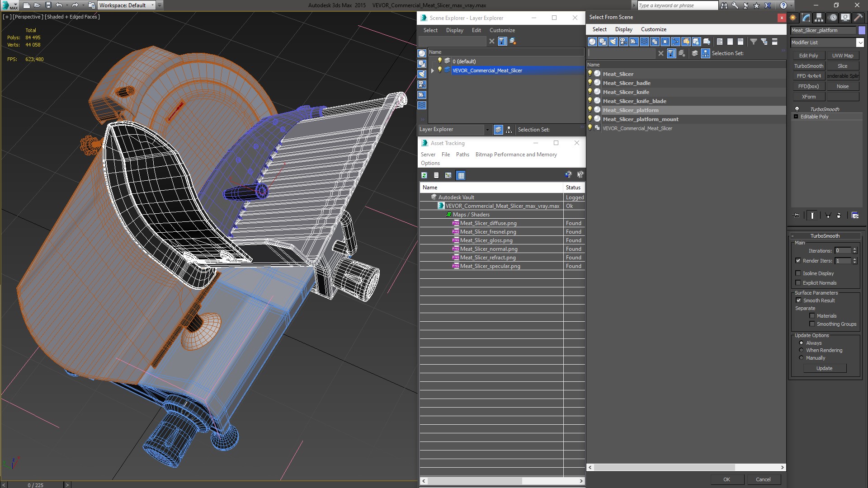The height and width of the screenshot is (488, 868).
Task: Toggle bone objects display filter icon
Action: pyautogui.click(x=675, y=42)
